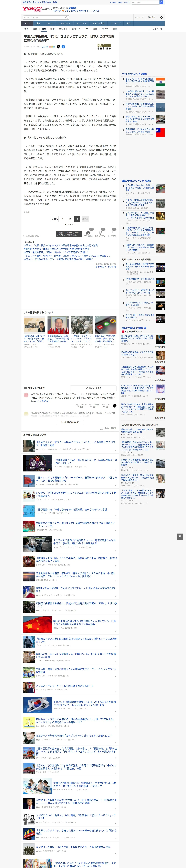
Task: React with わかりやすい lightbulb icon
Action: (x=100, y=232)
